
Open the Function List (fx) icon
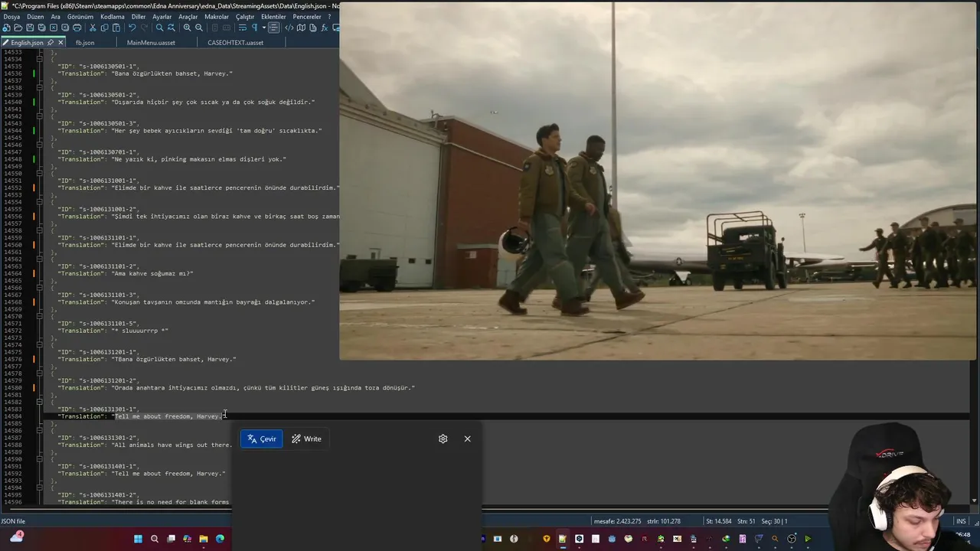tap(324, 28)
